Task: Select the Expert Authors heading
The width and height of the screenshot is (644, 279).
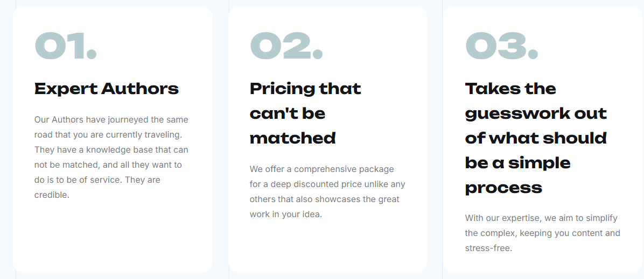Action: click(x=107, y=89)
